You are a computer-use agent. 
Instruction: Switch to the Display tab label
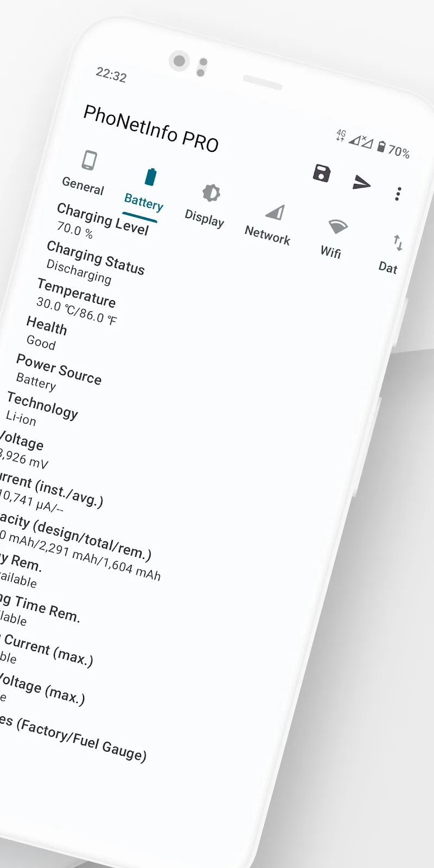[205, 218]
